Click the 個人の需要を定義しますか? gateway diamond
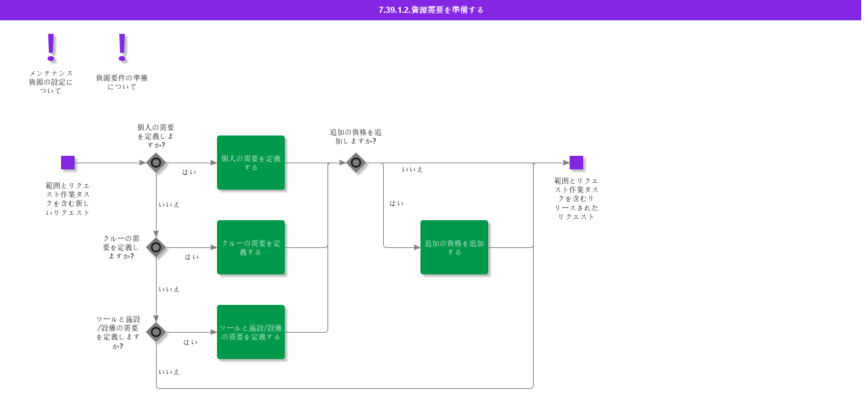The image size is (868, 395). [156, 163]
